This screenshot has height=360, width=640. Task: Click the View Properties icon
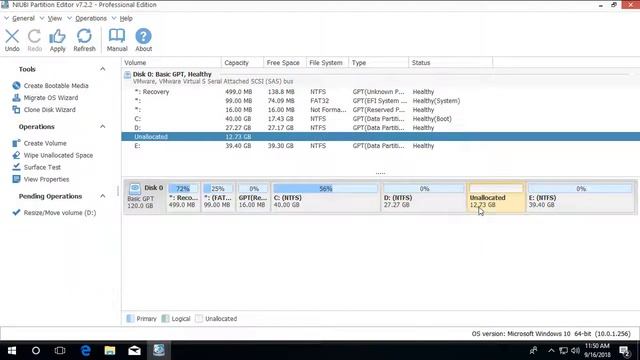point(16,179)
